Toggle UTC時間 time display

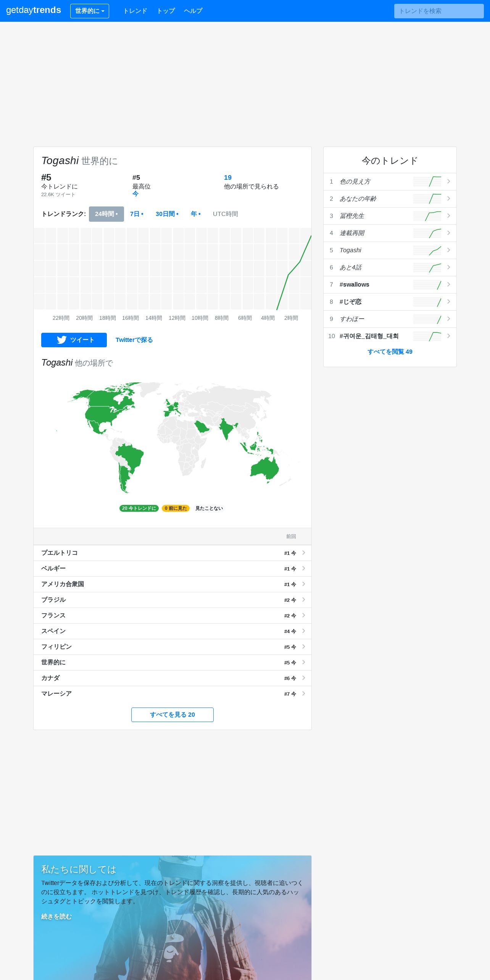click(x=226, y=214)
